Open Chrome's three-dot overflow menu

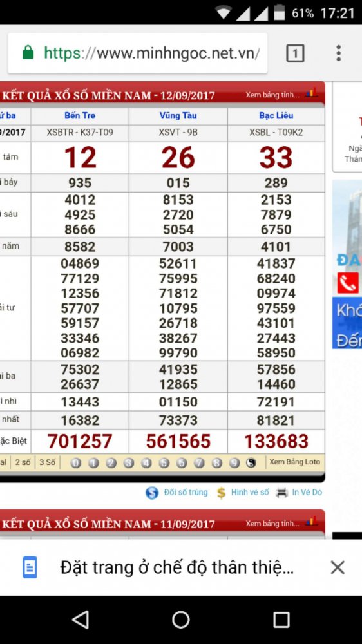coord(338,53)
